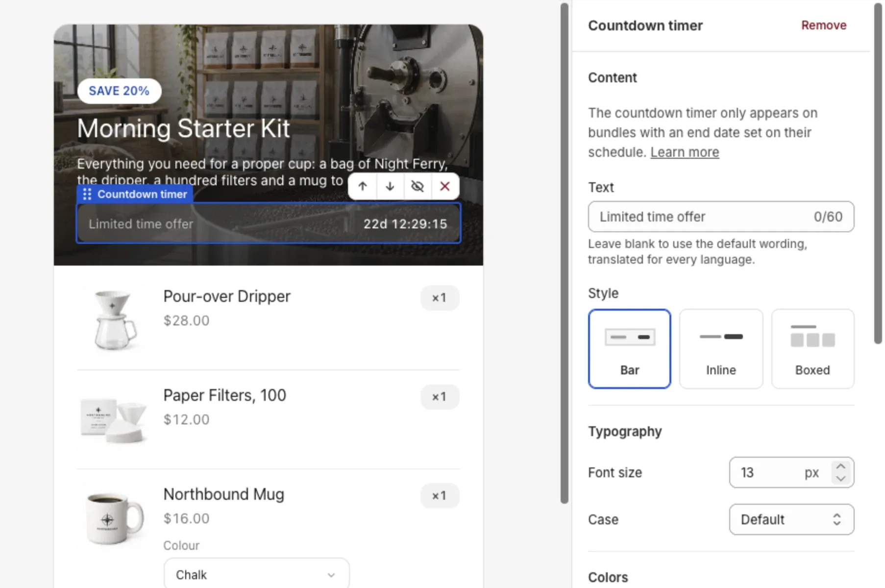This screenshot has height=588, width=885.
Task: Click the 22d 12:29:15 countdown value
Action: [405, 224]
